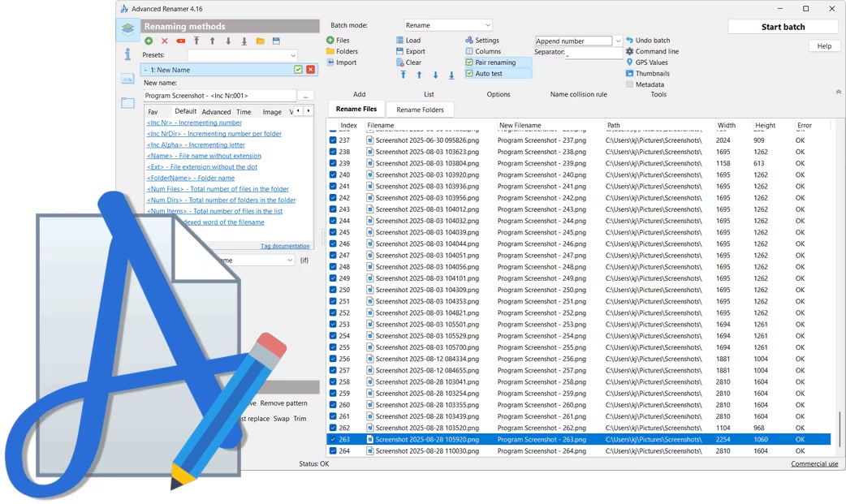
Task: Save the method preset using floppy disk icon
Action: [x=276, y=41]
